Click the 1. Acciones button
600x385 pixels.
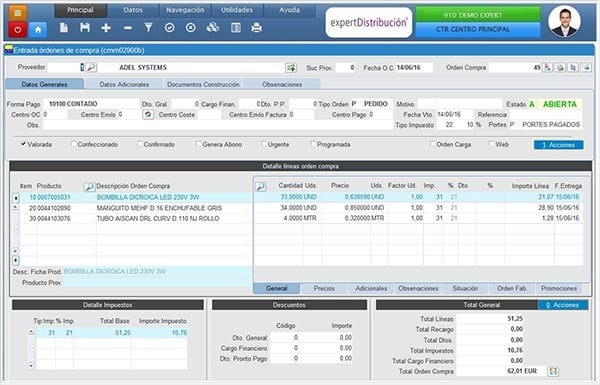(559, 145)
